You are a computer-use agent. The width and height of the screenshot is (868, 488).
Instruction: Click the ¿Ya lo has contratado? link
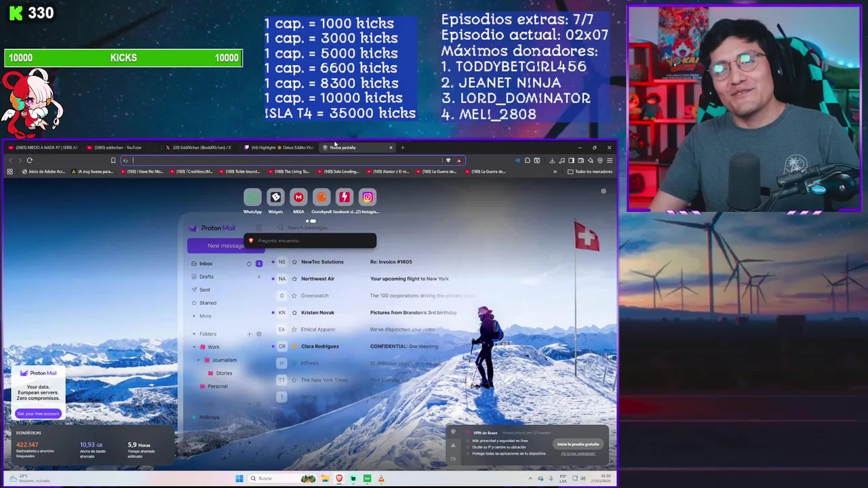click(x=578, y=453)
